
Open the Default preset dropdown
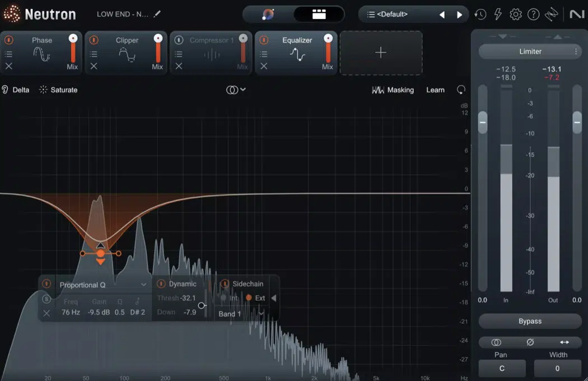(x=392, y=14)
